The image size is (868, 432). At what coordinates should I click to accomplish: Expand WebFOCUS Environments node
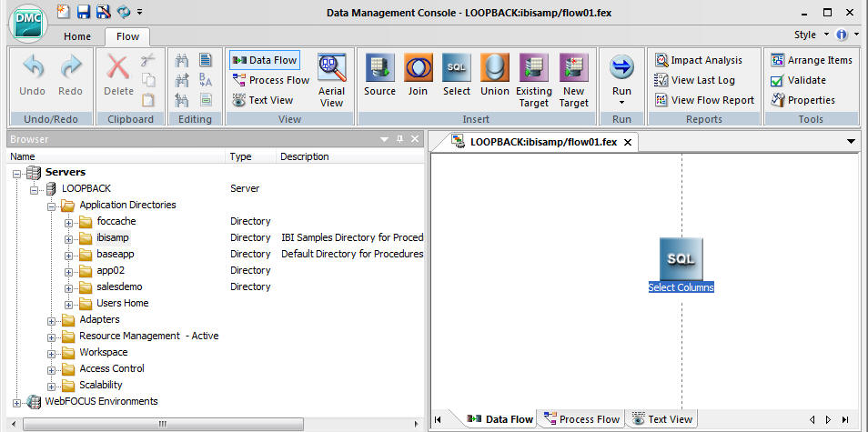click(x=16, y=403)
